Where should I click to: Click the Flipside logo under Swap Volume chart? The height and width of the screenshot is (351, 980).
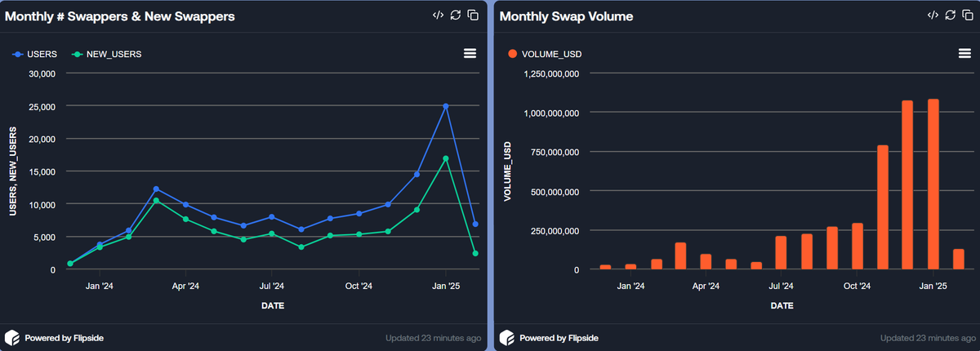[506, 337]
